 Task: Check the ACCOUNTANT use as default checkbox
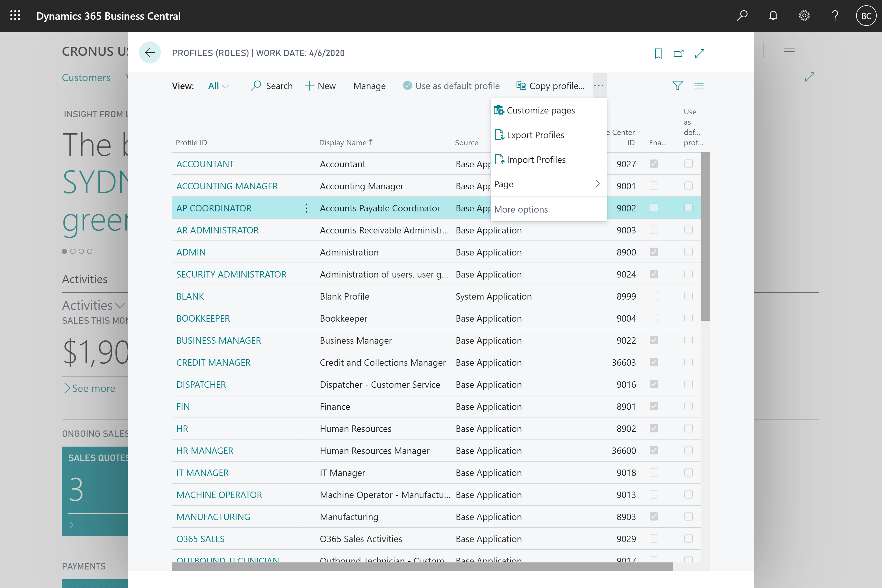pos(689,163)
